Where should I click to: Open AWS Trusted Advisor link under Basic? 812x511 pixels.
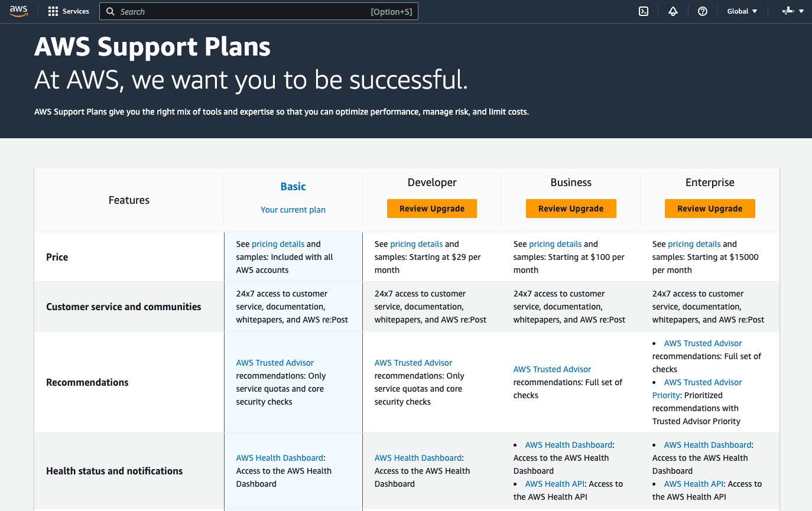pyautogui.click(x=275, y=363)
